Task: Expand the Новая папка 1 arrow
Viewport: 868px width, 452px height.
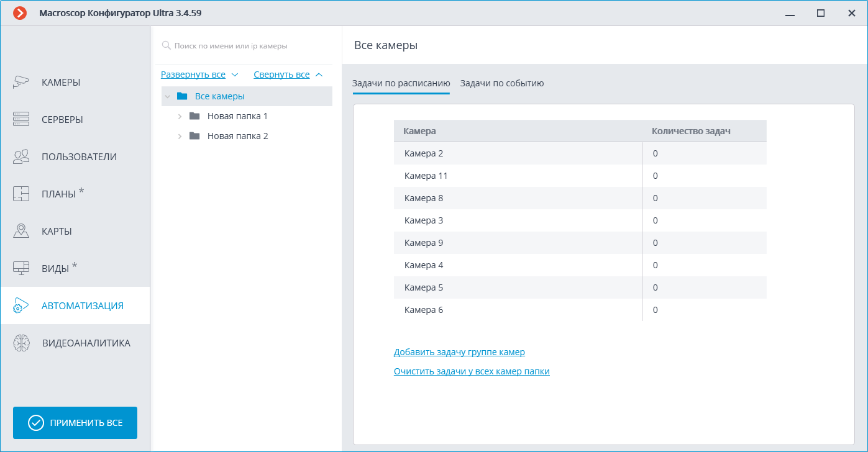Action: [x=180, y=116]
